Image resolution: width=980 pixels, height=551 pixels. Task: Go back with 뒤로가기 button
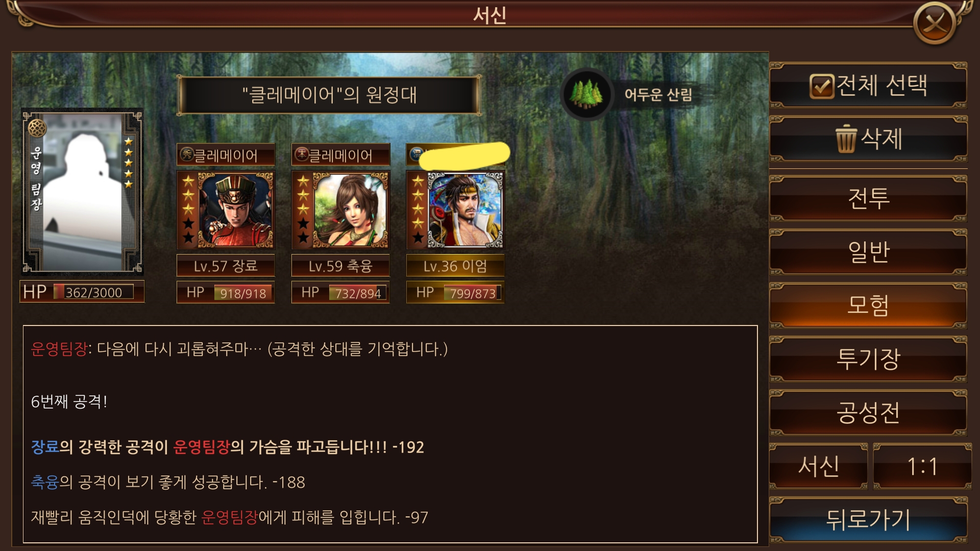click(868, 520)
